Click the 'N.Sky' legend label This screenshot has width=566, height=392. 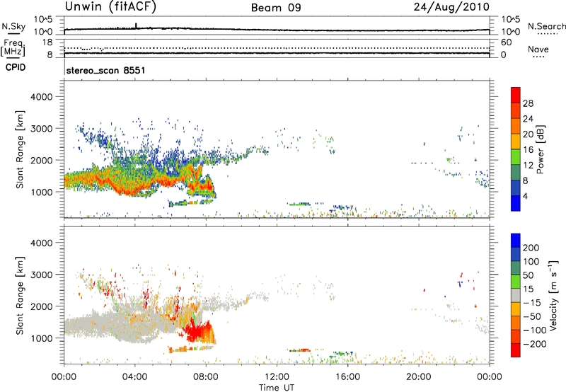[13, 26]
